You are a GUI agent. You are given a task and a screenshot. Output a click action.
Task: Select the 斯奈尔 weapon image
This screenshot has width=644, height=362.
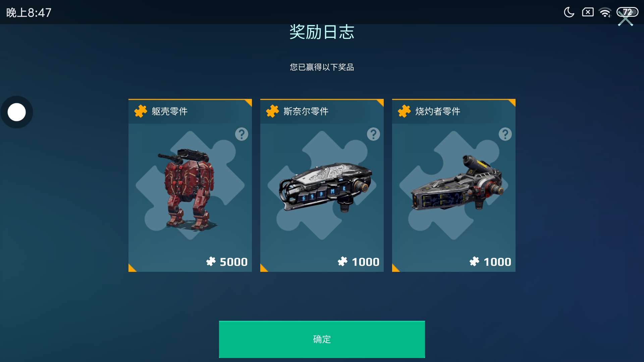[325, 187]
